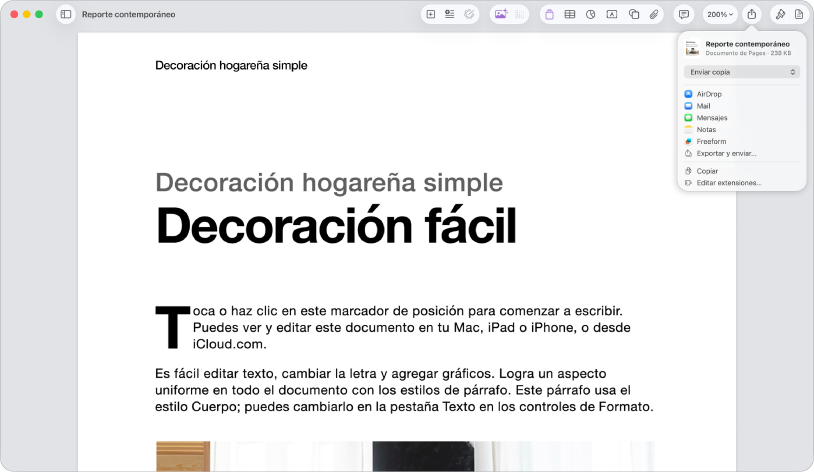Insert a text box from the toolbar

612,15
